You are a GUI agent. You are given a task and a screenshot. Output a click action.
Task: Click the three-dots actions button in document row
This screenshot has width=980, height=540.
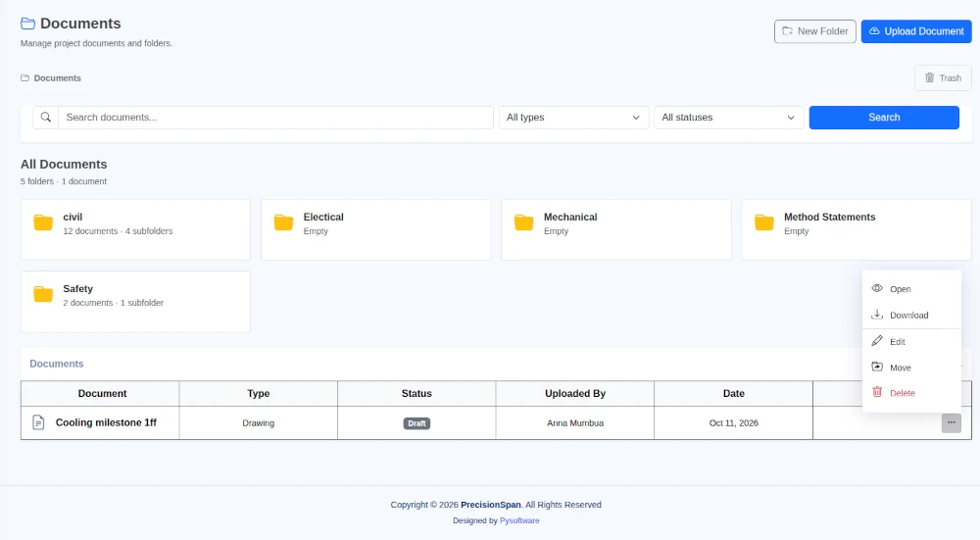point(952,423)
